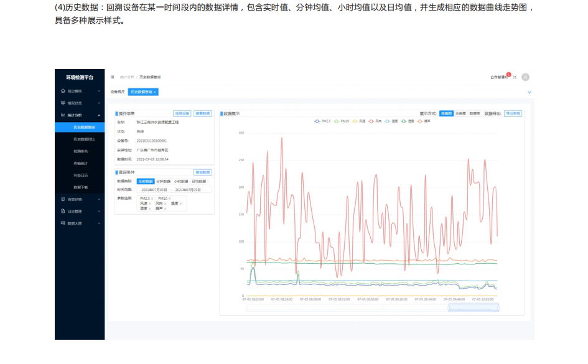This screenshot has height=364, width=588.
Task: Select 日均数据 data type
Action: coord(198,181)
